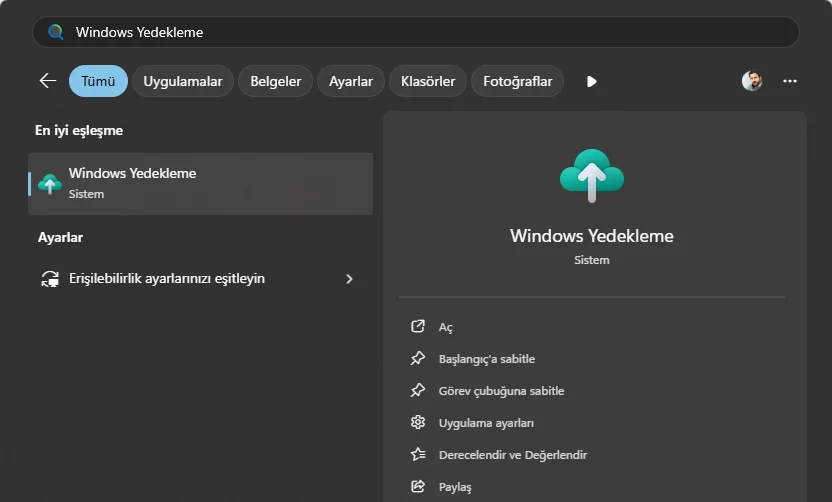Image resolution: width=832 pixels, height=502 pixels.
Task: Click the sync icon beside Erişilebilirlik ayarlarınızı eşitleyin
Action: coord(50,279)
